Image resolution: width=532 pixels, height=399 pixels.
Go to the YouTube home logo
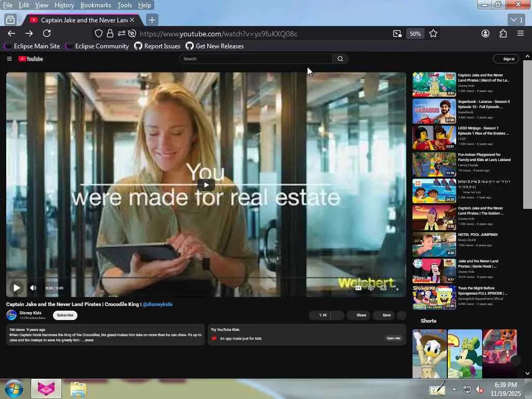[31, 59]
